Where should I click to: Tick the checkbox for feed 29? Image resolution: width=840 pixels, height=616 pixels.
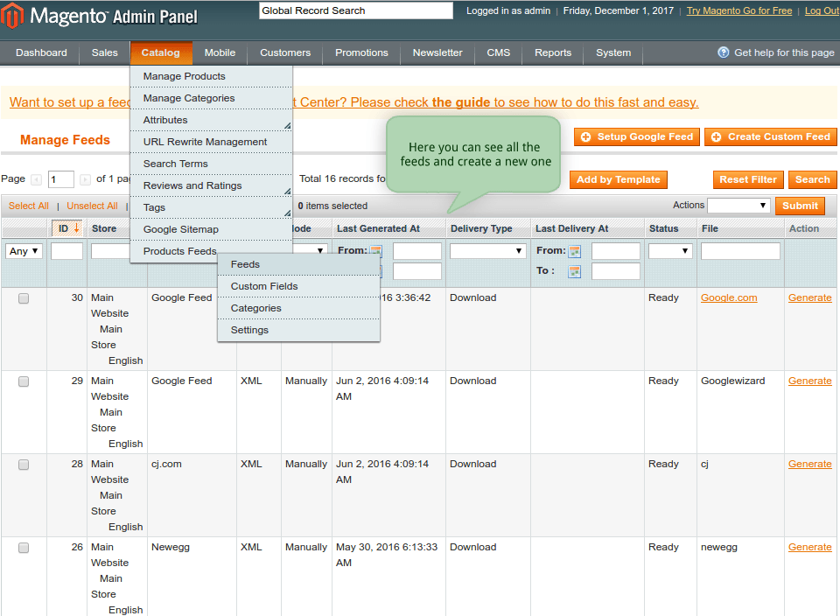[24, 381]
